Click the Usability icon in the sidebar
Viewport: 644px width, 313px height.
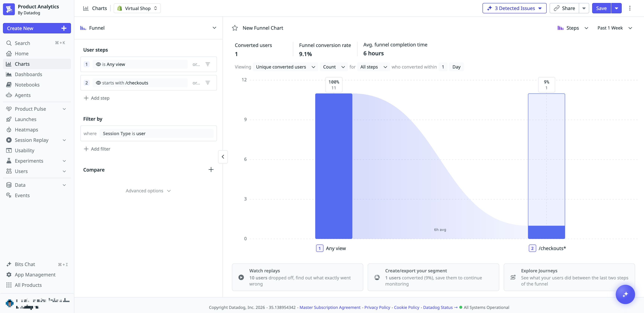click(9, 150)
